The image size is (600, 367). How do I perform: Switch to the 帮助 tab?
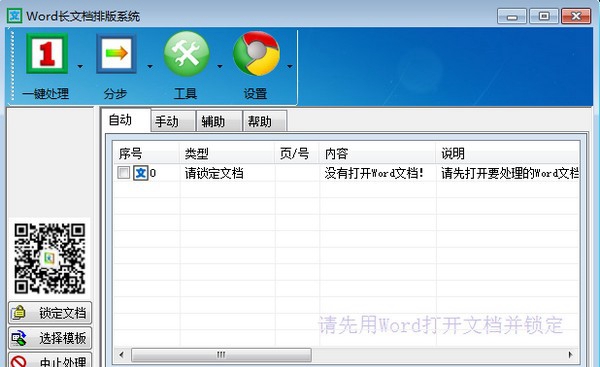[265, 121]
